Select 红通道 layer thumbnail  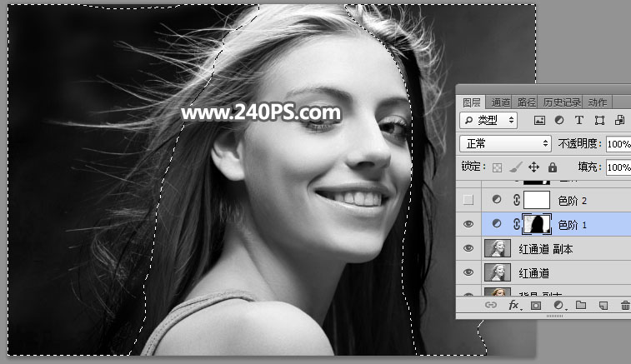click(498, 272)
